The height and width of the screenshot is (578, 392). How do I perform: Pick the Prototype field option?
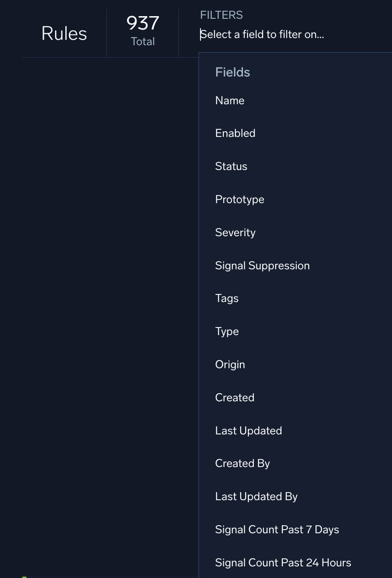click(239, 200)
